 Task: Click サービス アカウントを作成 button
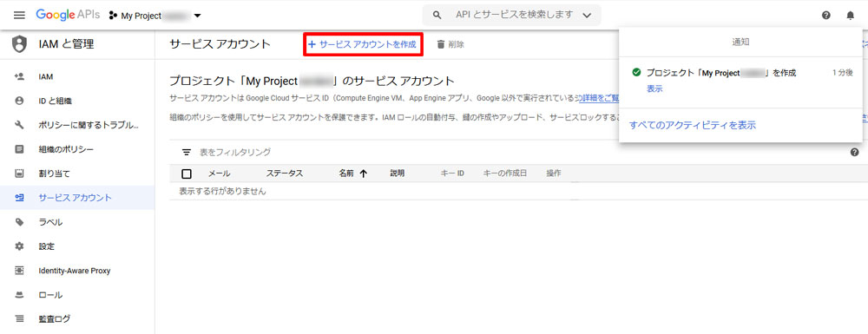click(x=363, y=44)
